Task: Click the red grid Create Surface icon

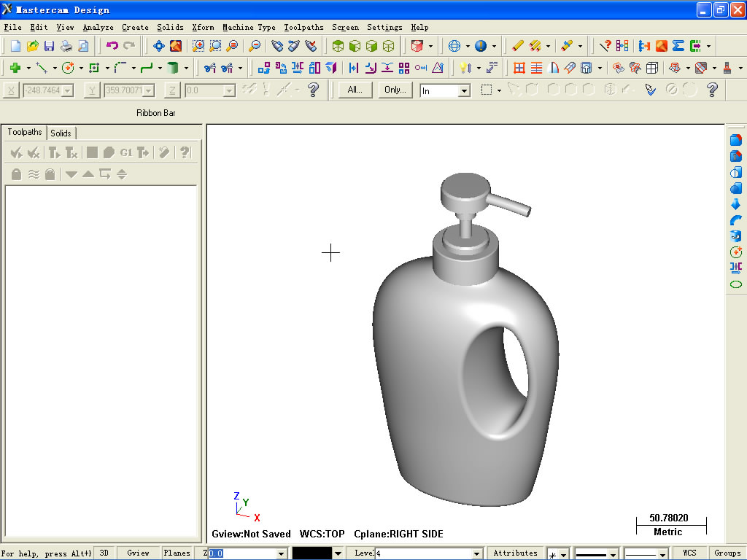Action: click(x=519, y=68)
